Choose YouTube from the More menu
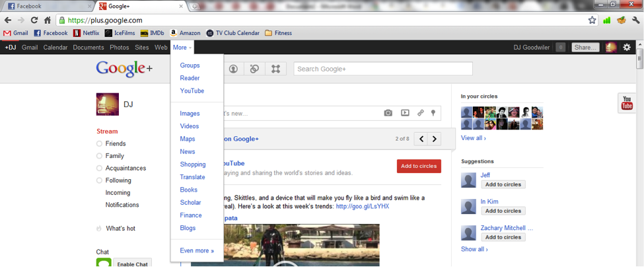This screenshot has height=267, width=644. 192,91
